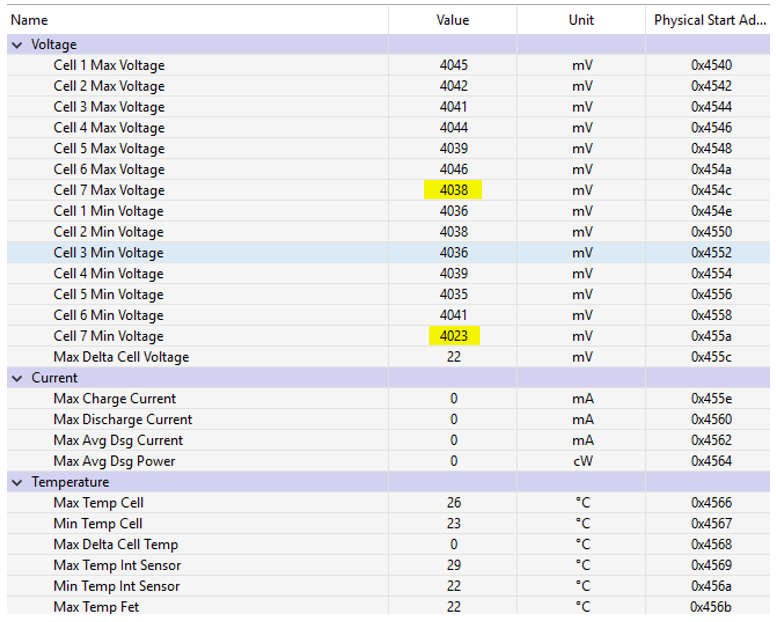Select the Max Delta Cell Voltage row

tap(388, 357)
